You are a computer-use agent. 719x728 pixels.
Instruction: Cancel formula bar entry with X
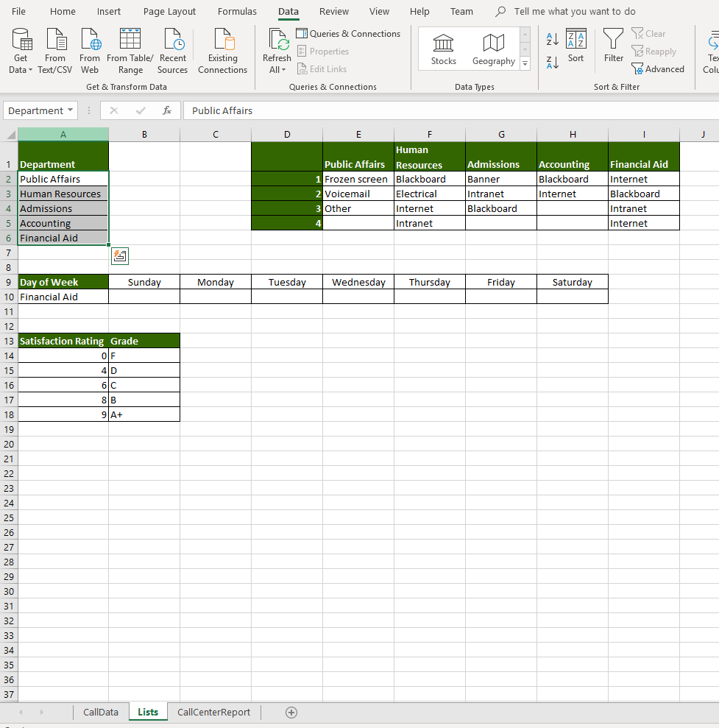(114, 110)
